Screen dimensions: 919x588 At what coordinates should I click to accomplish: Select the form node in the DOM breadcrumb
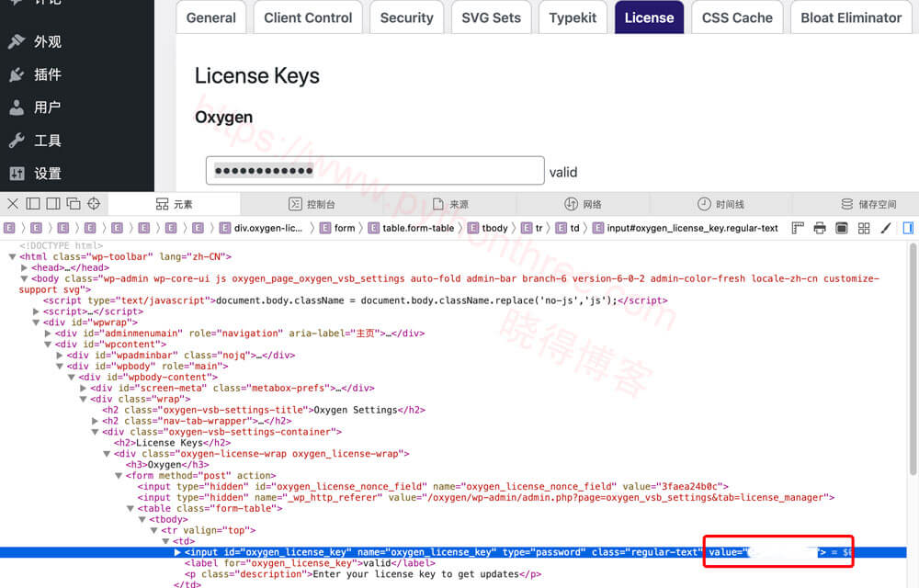click(x=337, y=228)
